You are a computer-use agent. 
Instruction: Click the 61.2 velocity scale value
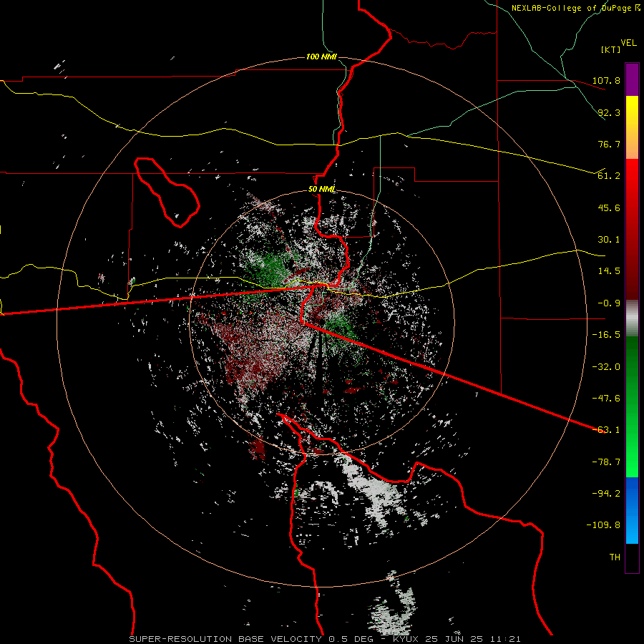coord(609,176)
